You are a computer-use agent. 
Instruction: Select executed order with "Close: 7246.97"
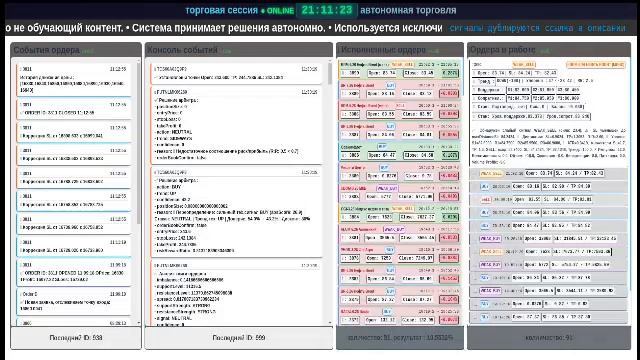click(400, 254)
